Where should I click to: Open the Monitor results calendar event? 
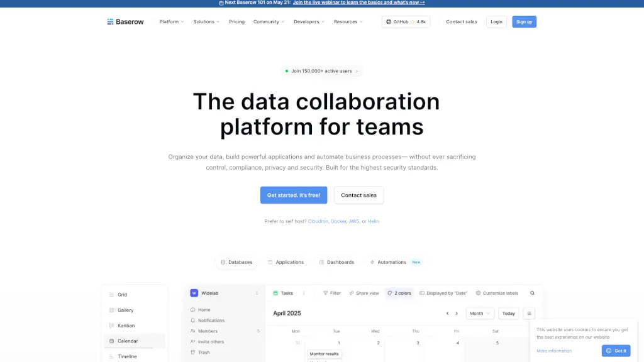(324, 354)
